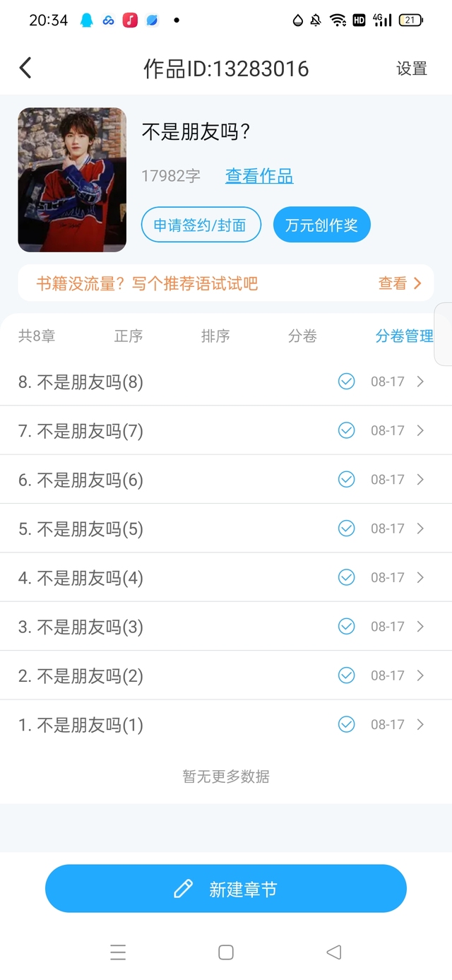Select the 分卷 tab
This screenshot has height=980, width=452.
tap(302, 336)
